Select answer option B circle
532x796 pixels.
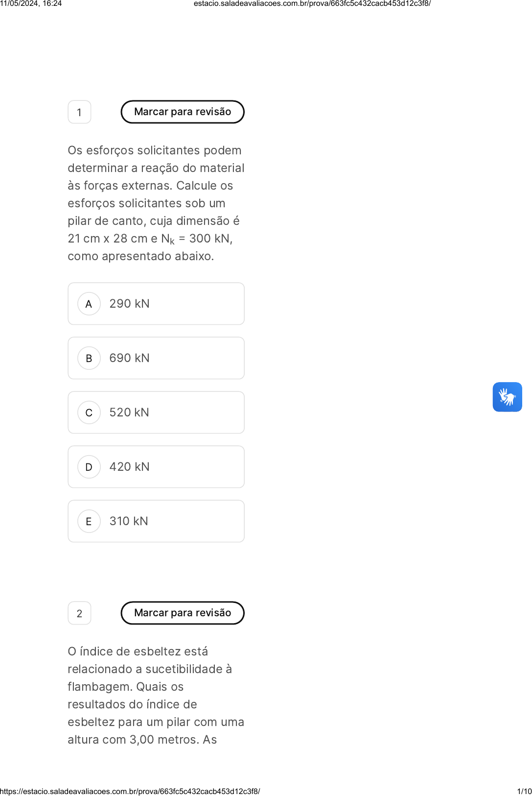(89, 358)
